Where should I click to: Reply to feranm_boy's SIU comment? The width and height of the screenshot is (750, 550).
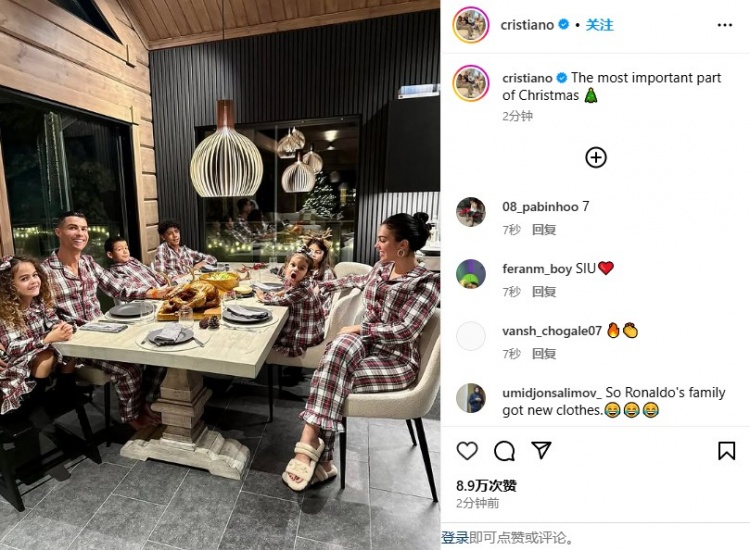[544, 292]
